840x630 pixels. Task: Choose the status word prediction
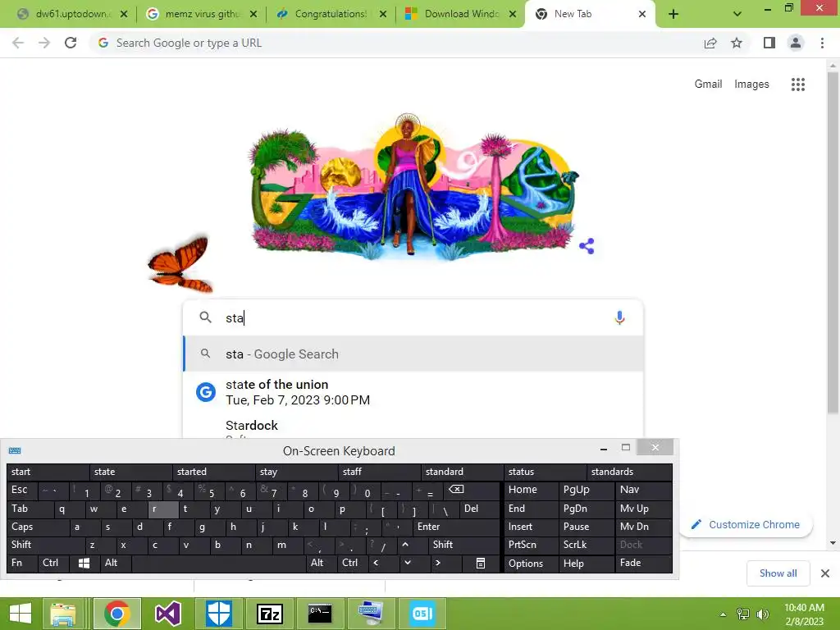[x=545, y=472]
